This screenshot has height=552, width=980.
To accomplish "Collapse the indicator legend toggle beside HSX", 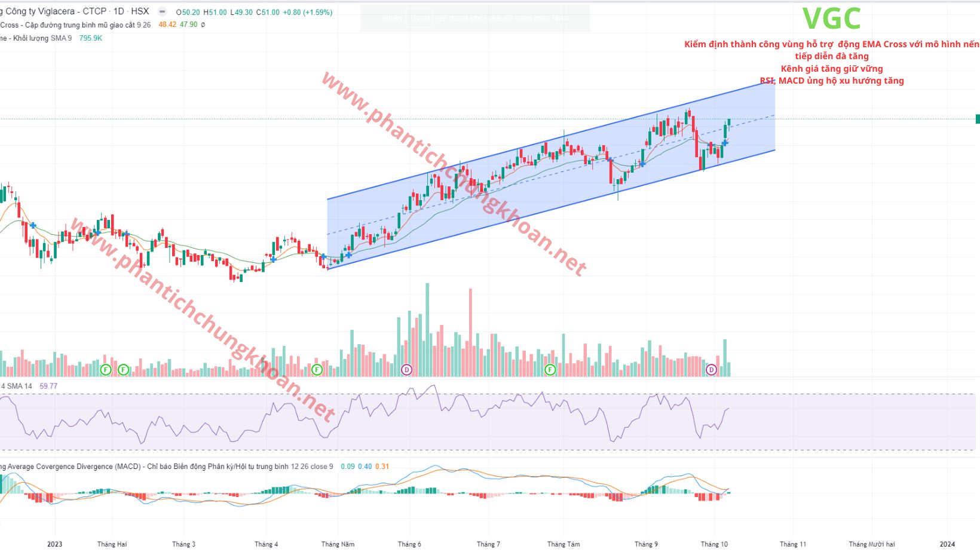I will [x=162, y=11].
